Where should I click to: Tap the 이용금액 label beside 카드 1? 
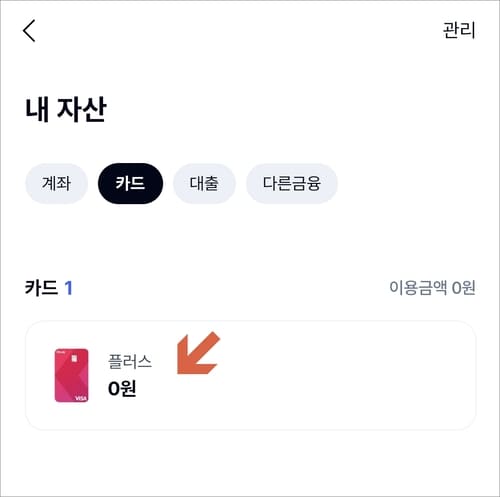[418, 287]
